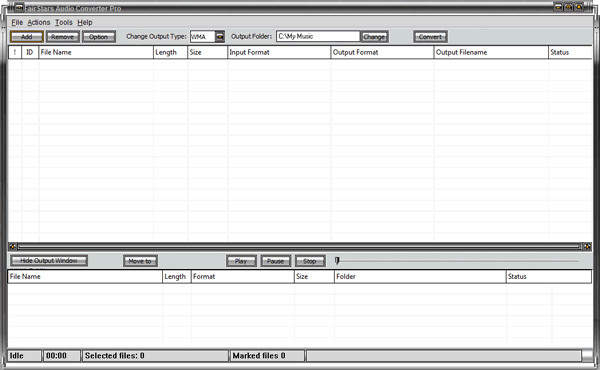Click Hide Output Window button

coord(49,261)
